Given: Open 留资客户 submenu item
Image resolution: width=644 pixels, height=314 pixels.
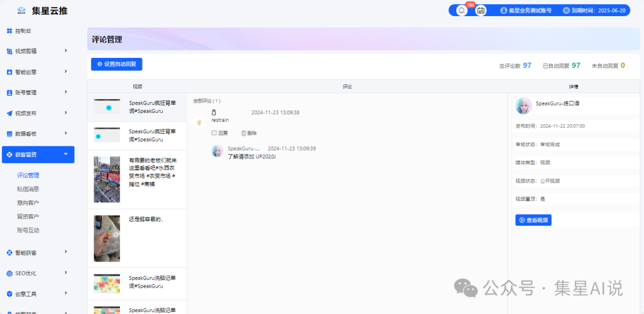Looking at the screenshot, I should pos(28,216).
